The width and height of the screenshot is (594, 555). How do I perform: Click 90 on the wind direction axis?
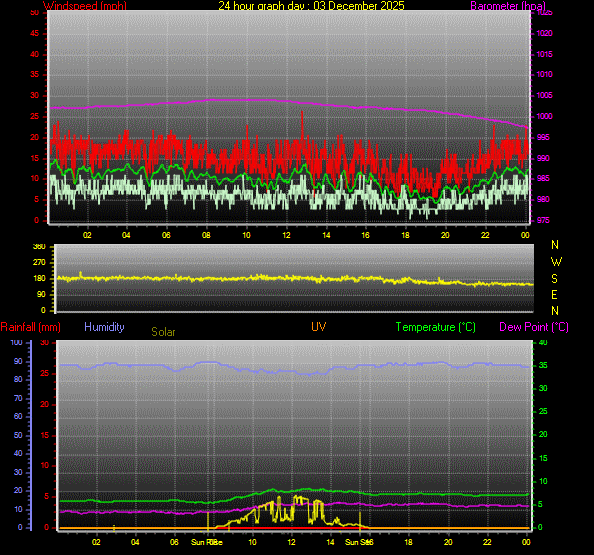pyautogui.click(x=41, y=294)
